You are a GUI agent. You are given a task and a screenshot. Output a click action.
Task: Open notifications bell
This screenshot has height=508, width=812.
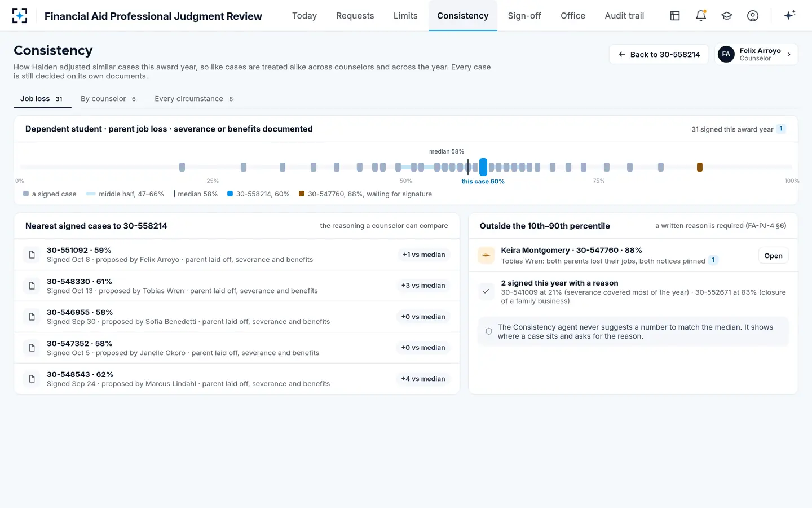[x=701, y=16]
